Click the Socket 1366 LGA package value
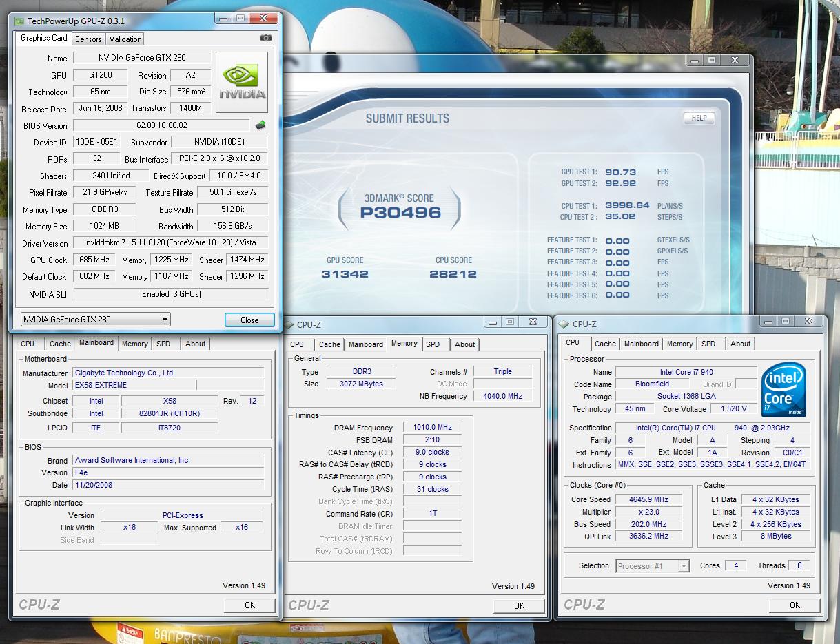The width and height of the screenshot is (840, 644). (686, 397)
